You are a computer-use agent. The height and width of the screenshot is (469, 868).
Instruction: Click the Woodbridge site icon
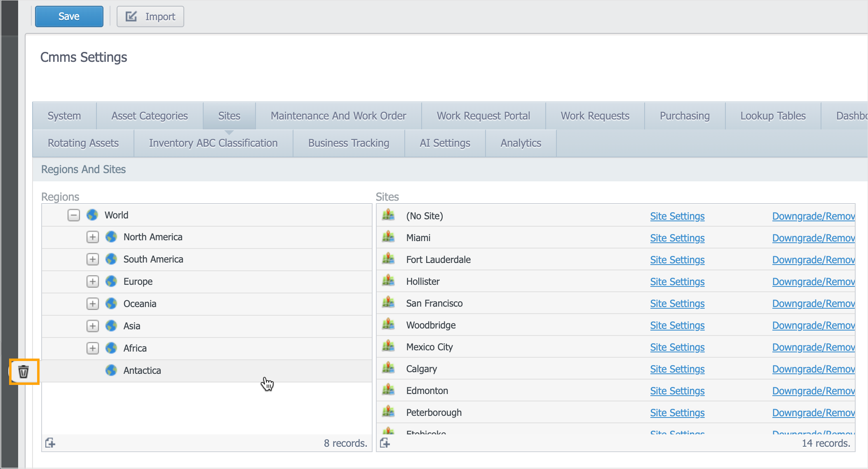(388, 324)
